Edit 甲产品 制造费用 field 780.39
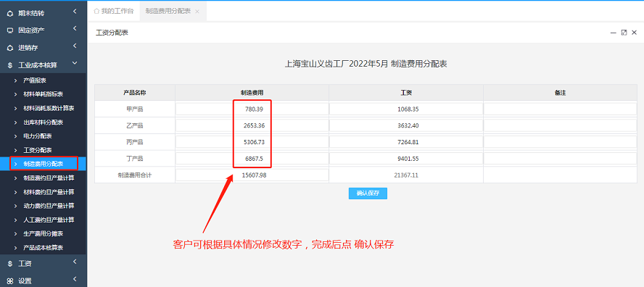644x287 pixels. pos(252,109)
